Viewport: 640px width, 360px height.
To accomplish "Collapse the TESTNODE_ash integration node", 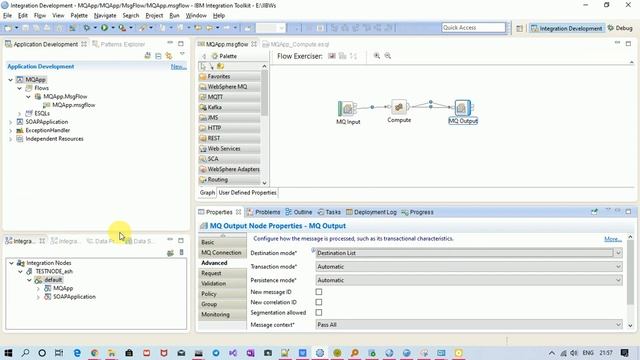I will tap(20, 271).
